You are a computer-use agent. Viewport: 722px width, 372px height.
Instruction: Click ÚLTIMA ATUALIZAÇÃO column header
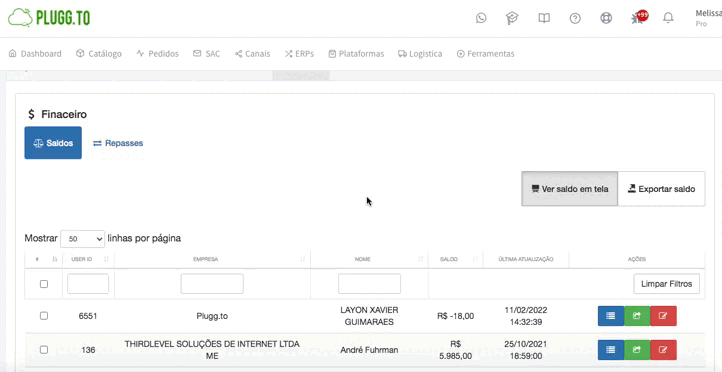[526, 259]
